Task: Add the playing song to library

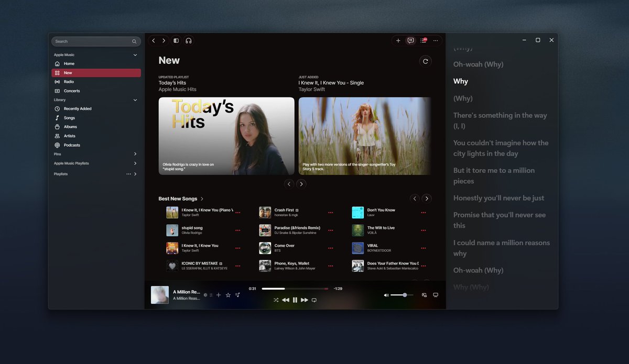Action: tap(219, 295)
